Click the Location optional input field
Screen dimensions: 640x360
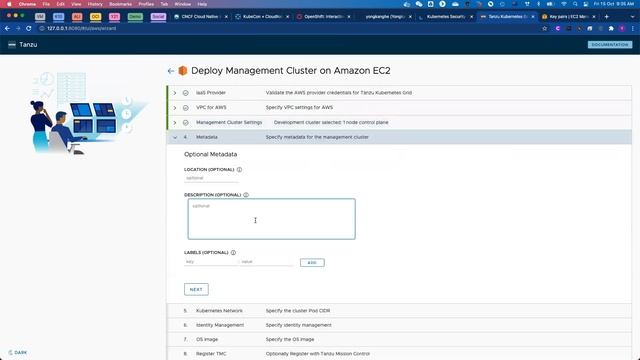click(x=211, y=178)
